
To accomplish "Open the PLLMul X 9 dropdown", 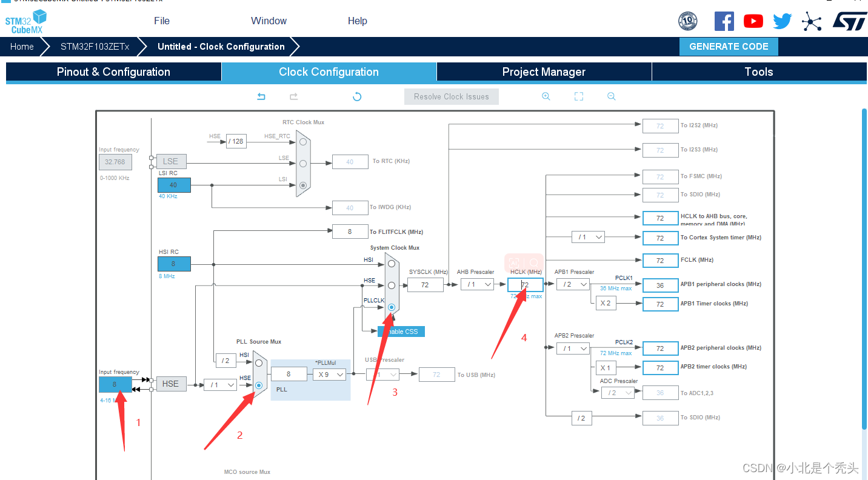I will coord(329,375).
